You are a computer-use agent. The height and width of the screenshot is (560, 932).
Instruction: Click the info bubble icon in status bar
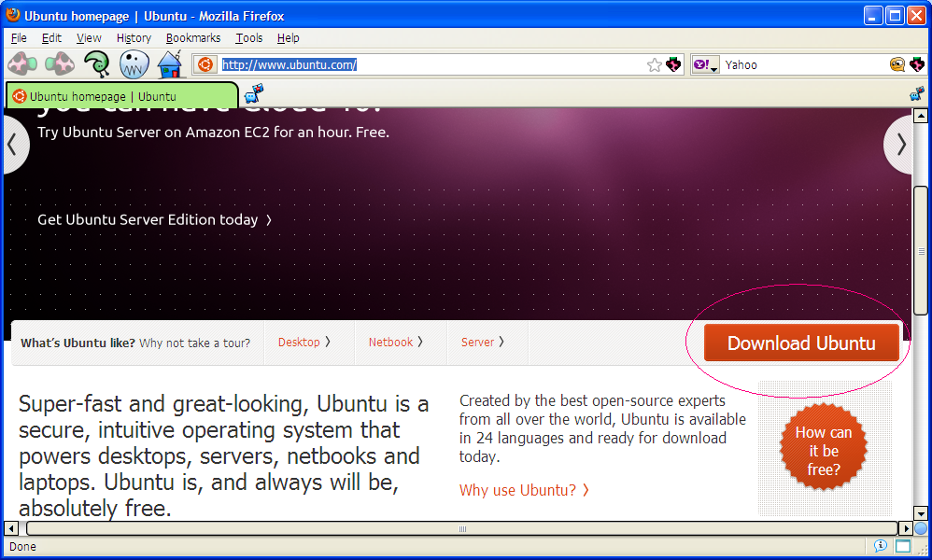(880, 546)
